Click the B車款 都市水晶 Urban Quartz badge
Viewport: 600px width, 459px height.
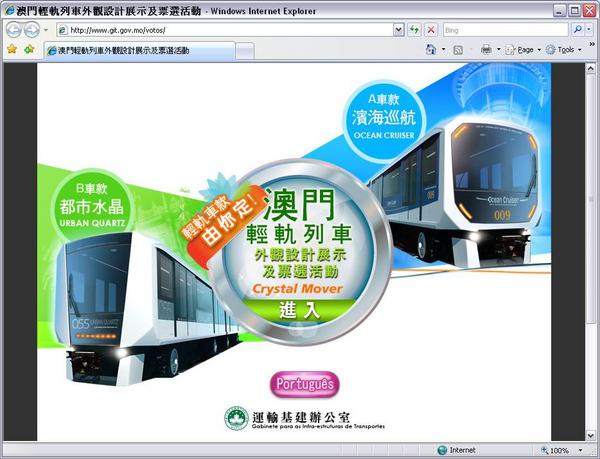click(x=92, y=206)
